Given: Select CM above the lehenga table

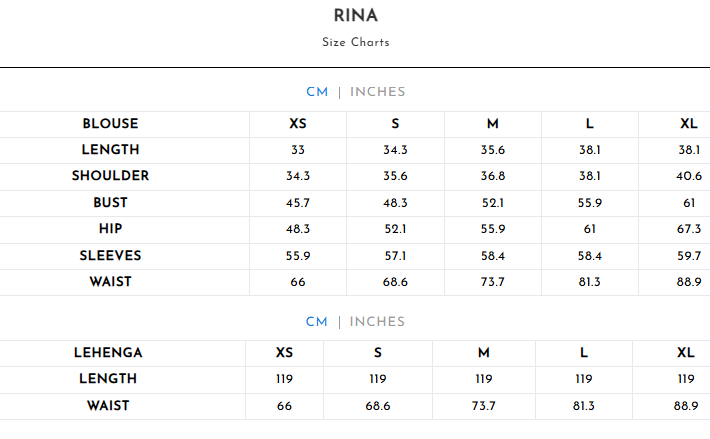Looking at the screenshot, I should click(x=316, y=322).
